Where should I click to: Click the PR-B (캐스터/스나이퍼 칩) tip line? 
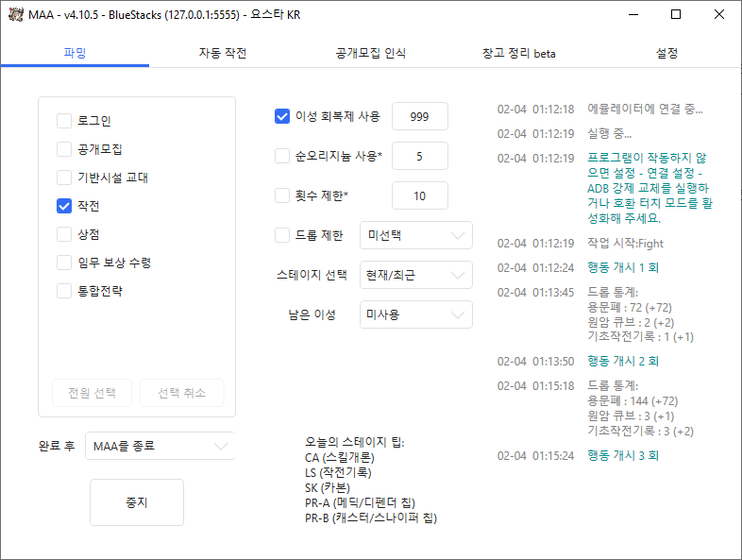click(x=371, y=518)
